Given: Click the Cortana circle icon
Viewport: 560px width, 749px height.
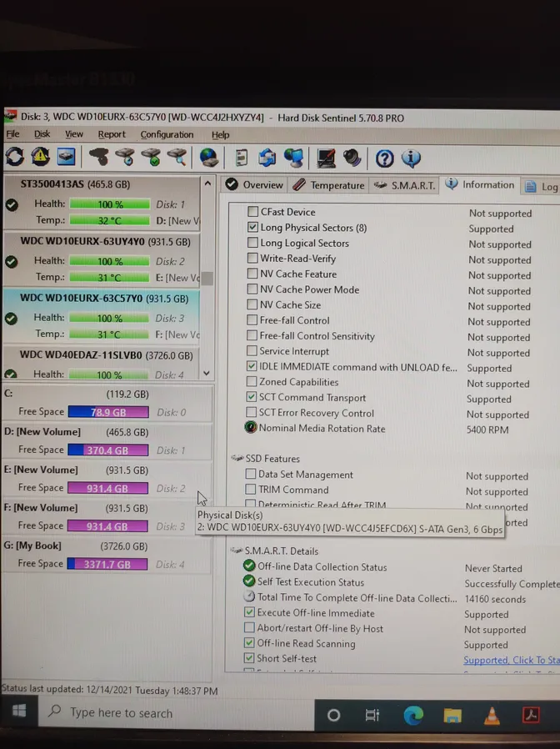Looking at the screenshot, I should (333, 715).
